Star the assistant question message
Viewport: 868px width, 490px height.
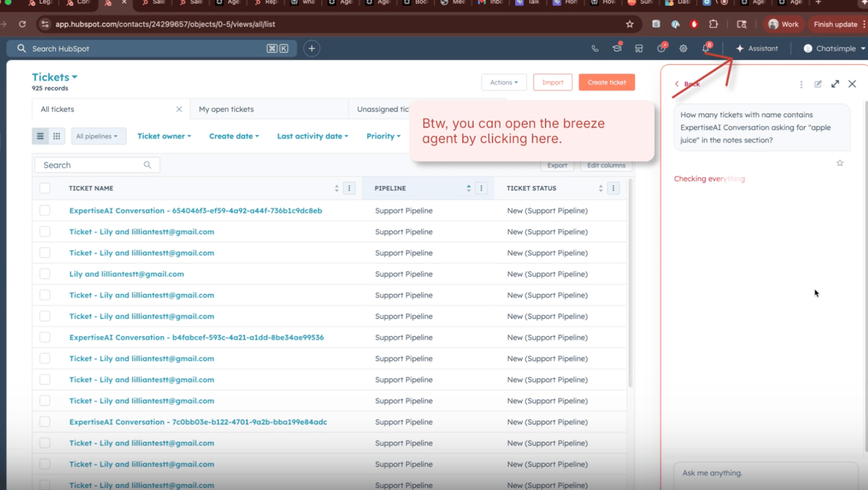click(x=840, y=163)
